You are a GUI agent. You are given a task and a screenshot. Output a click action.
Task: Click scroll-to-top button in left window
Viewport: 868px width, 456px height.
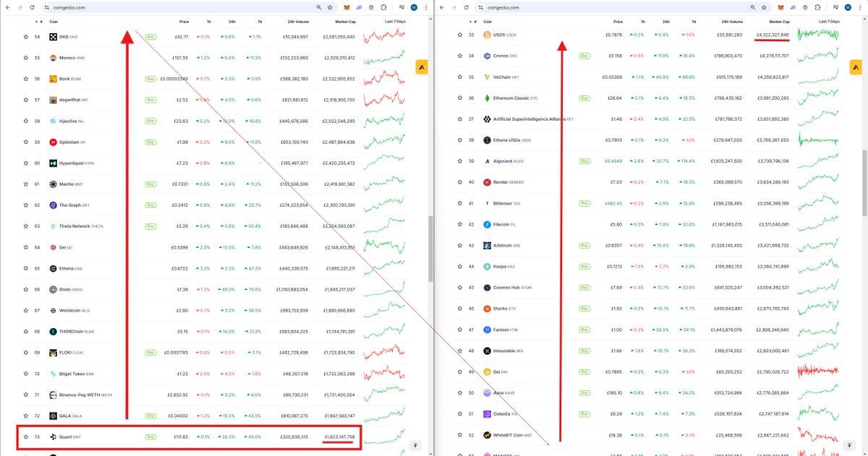pos(416,447)
